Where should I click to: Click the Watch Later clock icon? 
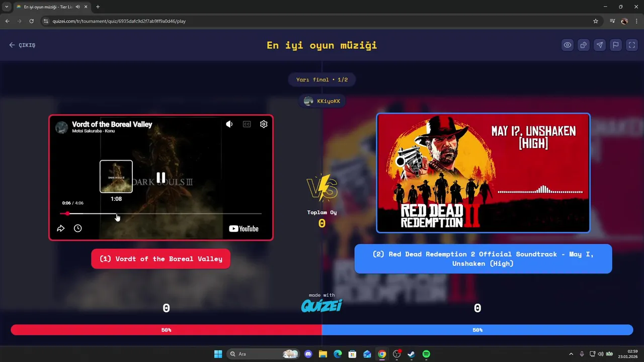[78, 228]
